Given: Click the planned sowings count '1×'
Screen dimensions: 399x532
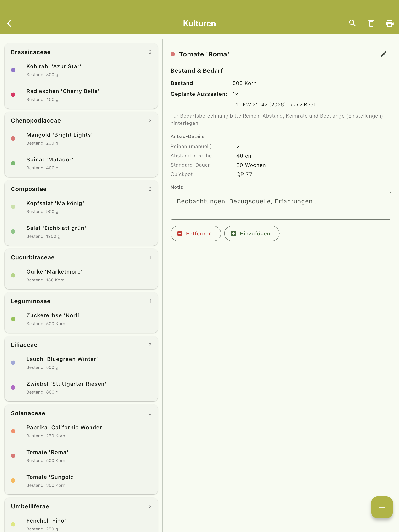Looking at the screenshot, I should [x=235, y=94].
